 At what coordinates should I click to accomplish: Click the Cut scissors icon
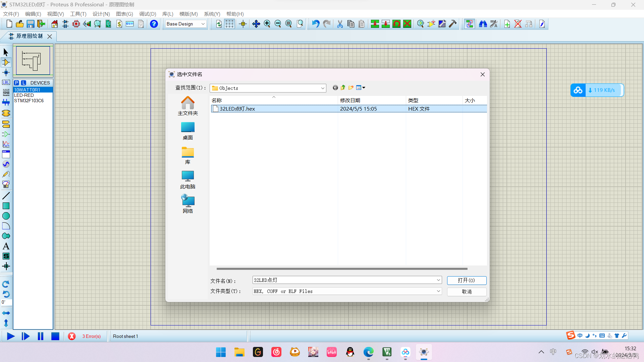point(340,24)
